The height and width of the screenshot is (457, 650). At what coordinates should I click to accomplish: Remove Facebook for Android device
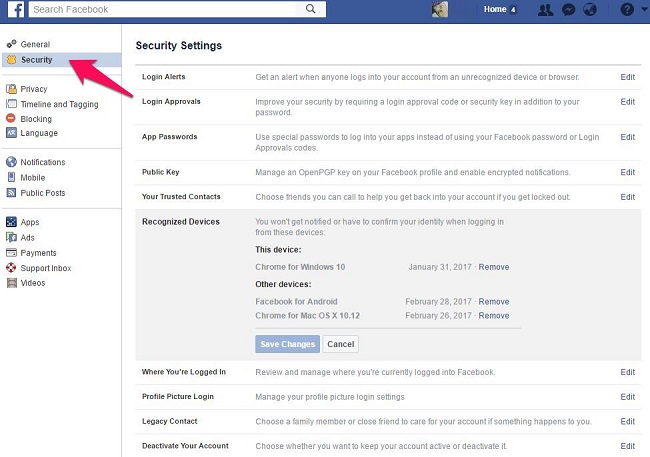(x=494, y=301)
